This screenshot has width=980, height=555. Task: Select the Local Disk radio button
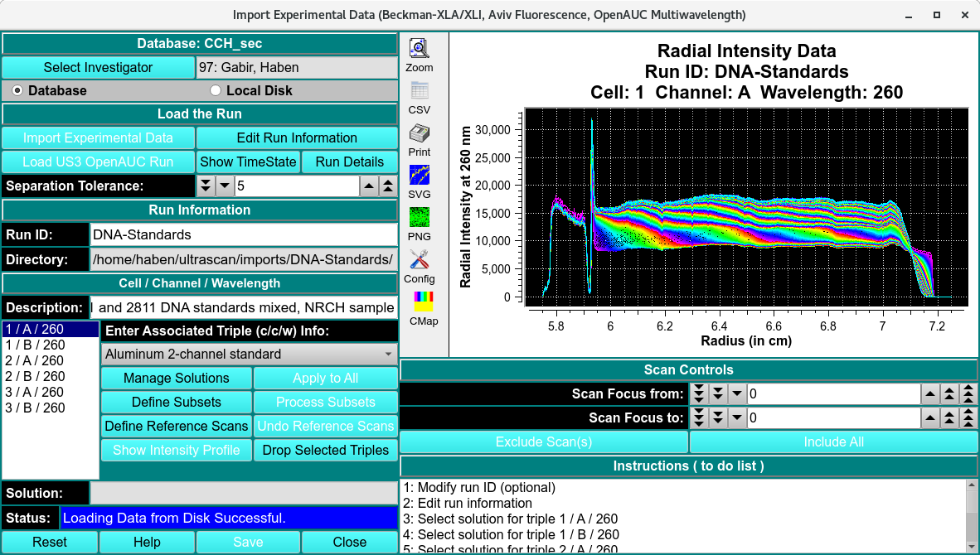tap(216, 90)
